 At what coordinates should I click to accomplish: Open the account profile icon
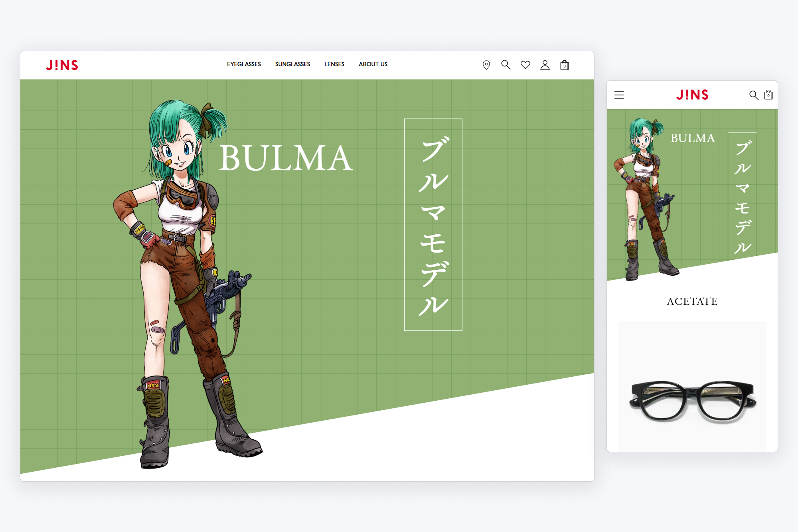tap(545, 64)
